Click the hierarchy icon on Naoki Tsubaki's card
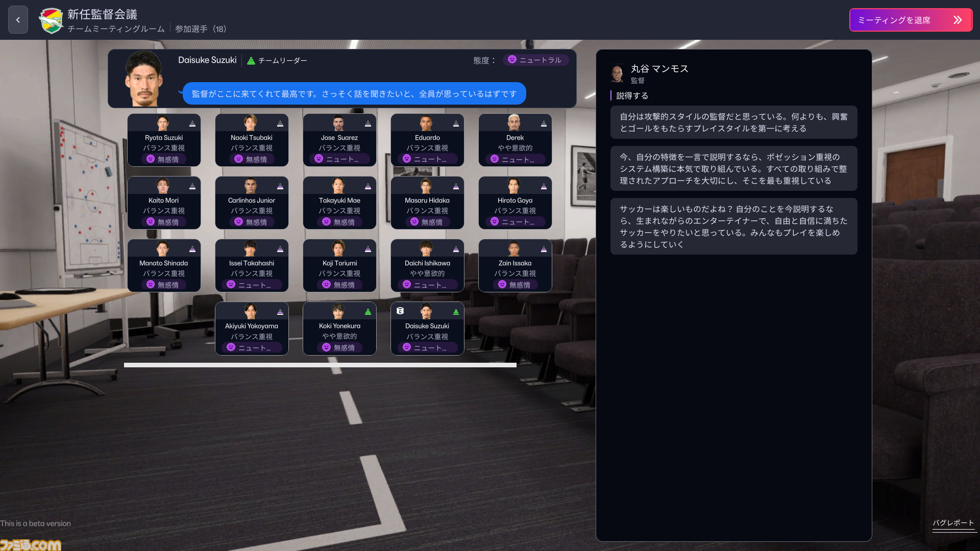Viewport: 980px width, 551px height. click(280, 123)
